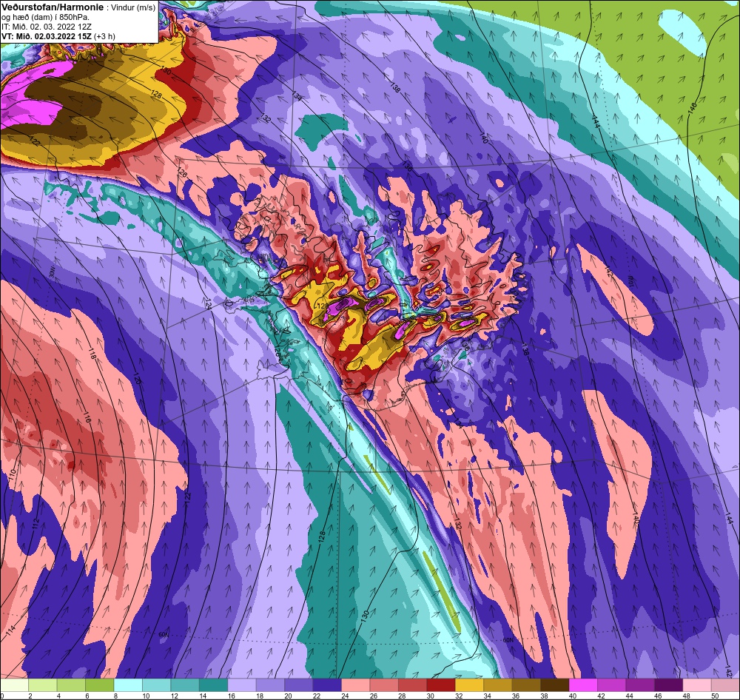
Task: Select the 2–4 m/s light green legend swatch
Action: pos(43,685)
